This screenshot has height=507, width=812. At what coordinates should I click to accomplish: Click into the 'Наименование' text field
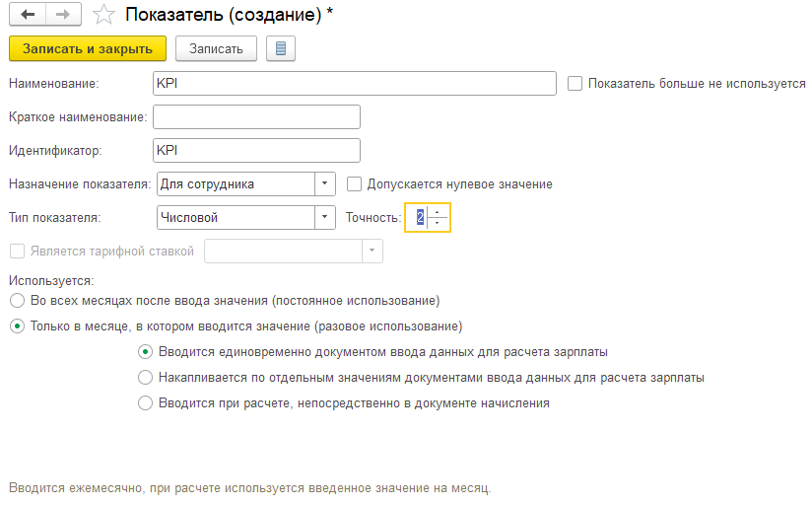click(355, 84)
